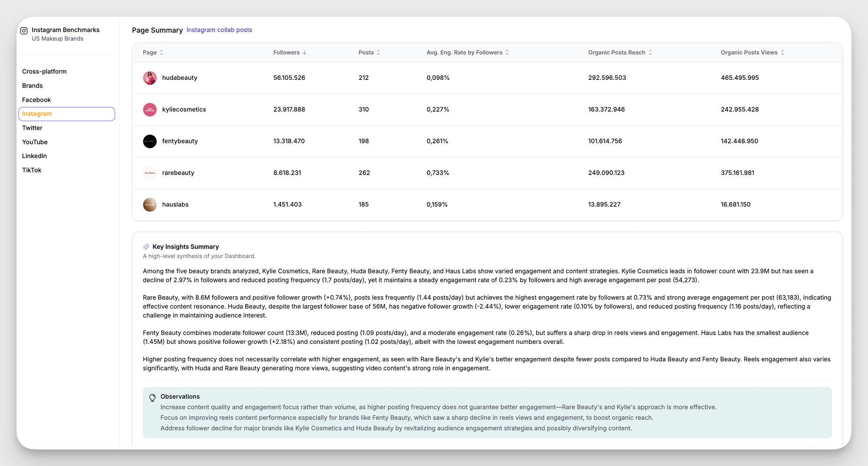Sort by Organic Posts Views column
868x466 pixels.
[x=753, y=53]
